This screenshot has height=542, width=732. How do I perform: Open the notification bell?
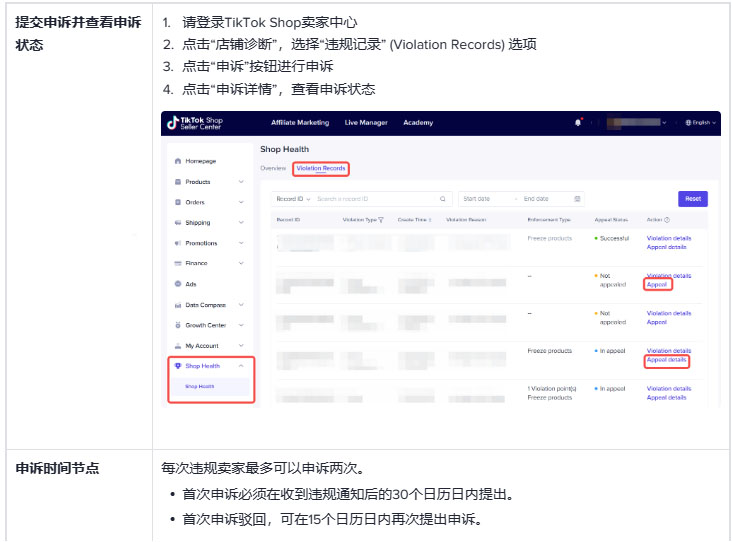click(x=578, y=122)
